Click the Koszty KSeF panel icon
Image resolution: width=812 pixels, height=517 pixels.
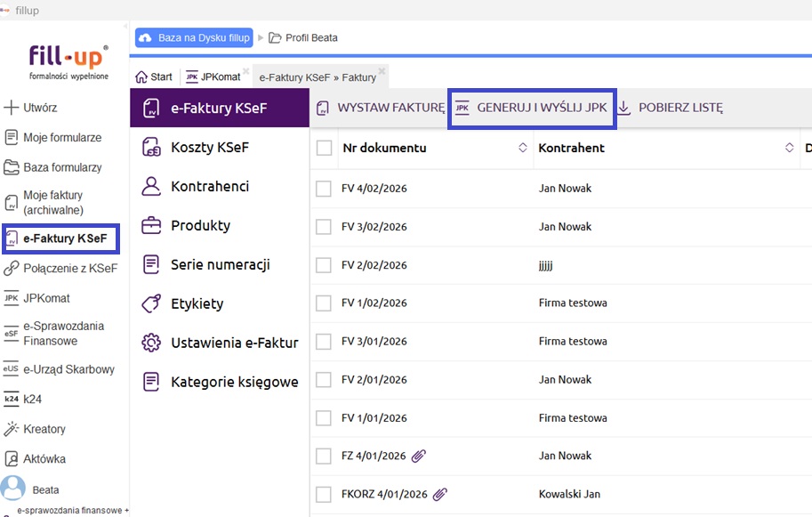pos(151,148)
